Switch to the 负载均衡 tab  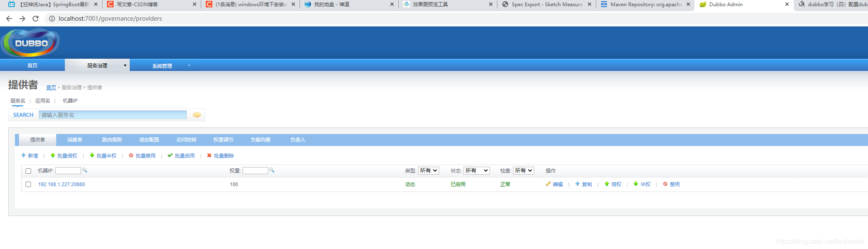pyautogui.click(x=261, y=140)
